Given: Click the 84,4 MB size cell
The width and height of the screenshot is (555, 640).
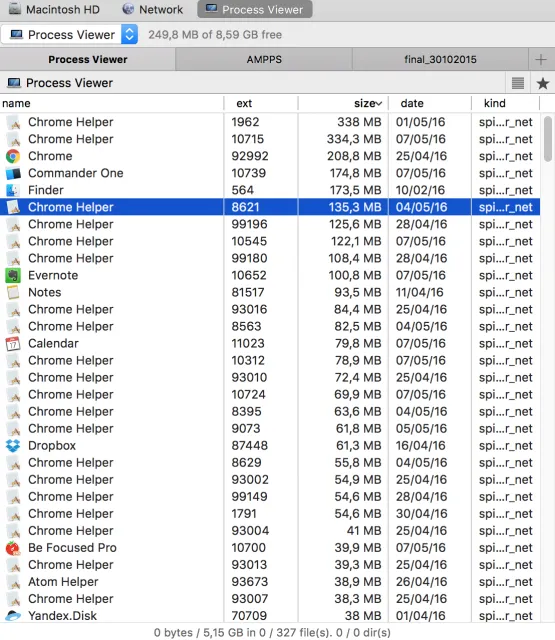Looking at the screenshot, I should [357, 310].
